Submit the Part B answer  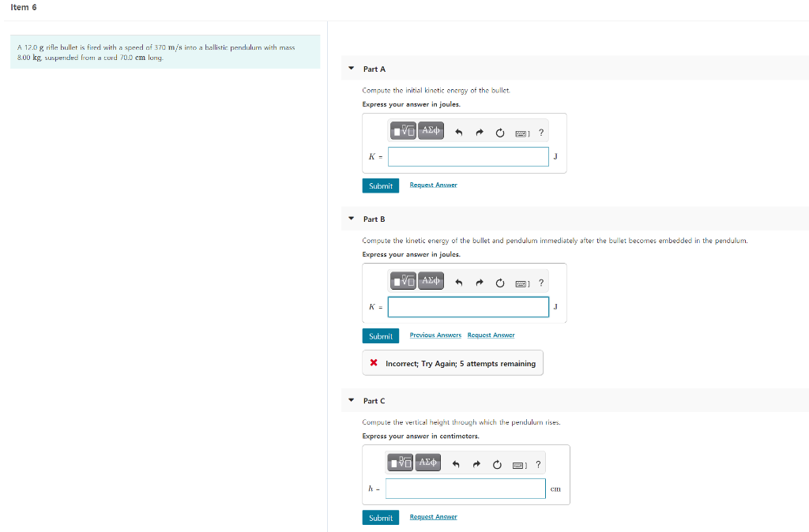(x=381, y=336)
